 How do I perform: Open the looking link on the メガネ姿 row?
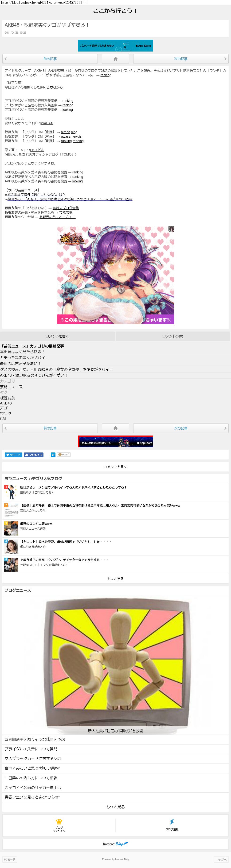coord(78,181)
